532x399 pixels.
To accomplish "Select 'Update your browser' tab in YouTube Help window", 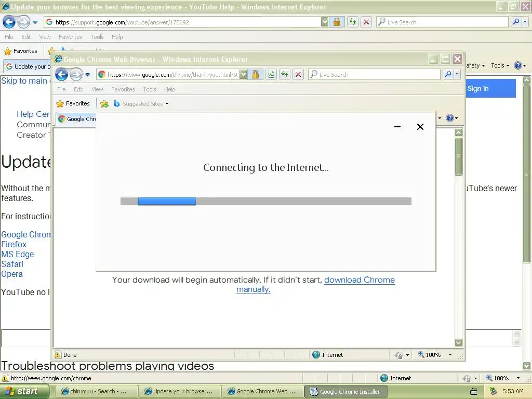I will 28,66.
